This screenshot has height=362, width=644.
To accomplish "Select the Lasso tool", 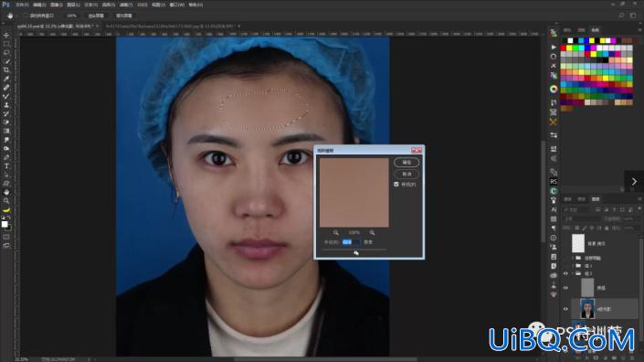I will click(x=6, y=53).
